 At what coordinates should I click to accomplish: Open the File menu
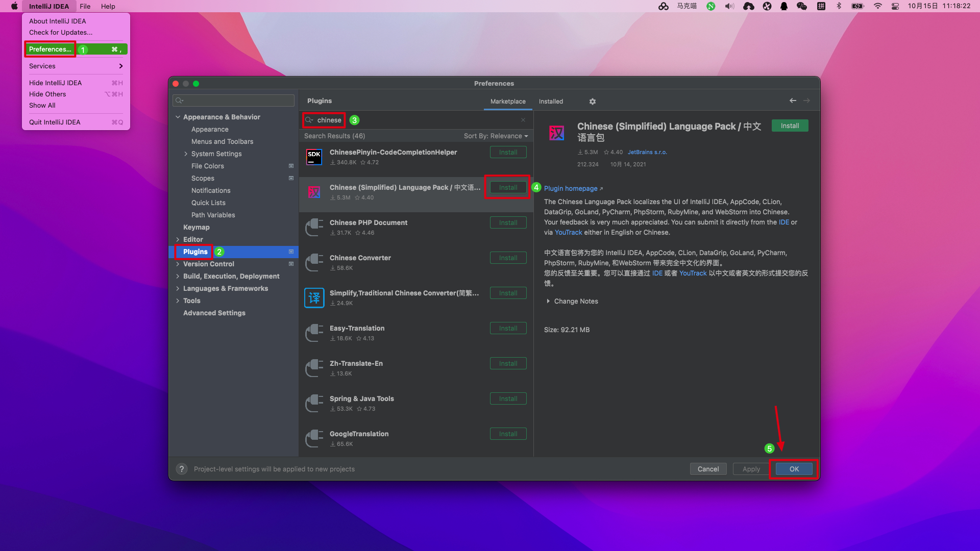point(85,6)
